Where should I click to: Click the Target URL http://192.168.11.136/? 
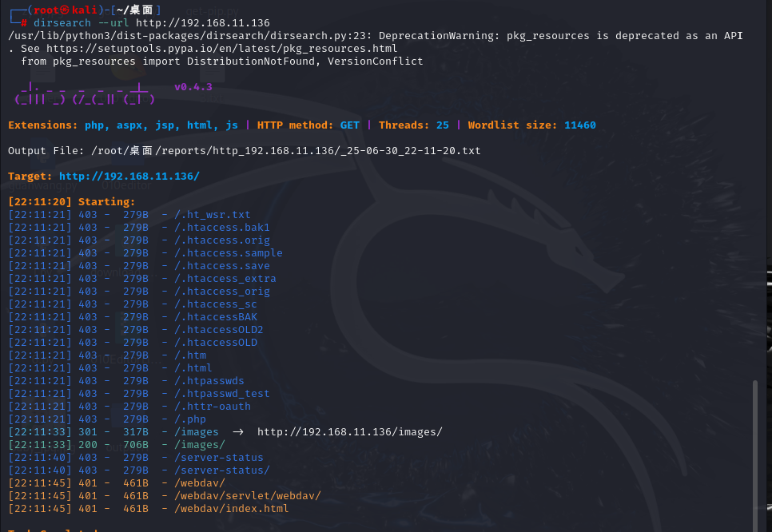click(129, 177)
